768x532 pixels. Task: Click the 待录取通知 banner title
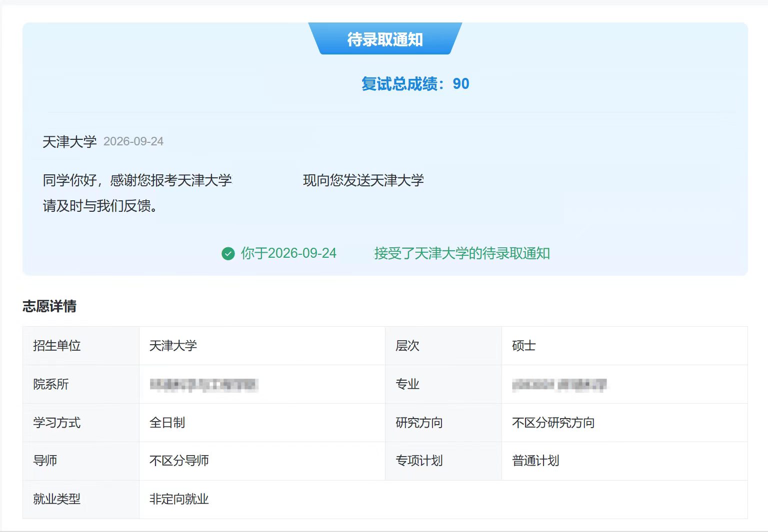click(x=385, y=39)
